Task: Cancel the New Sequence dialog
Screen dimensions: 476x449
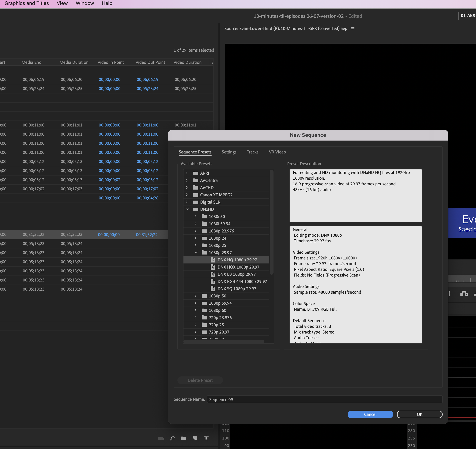Action: (x=370, y=414)
